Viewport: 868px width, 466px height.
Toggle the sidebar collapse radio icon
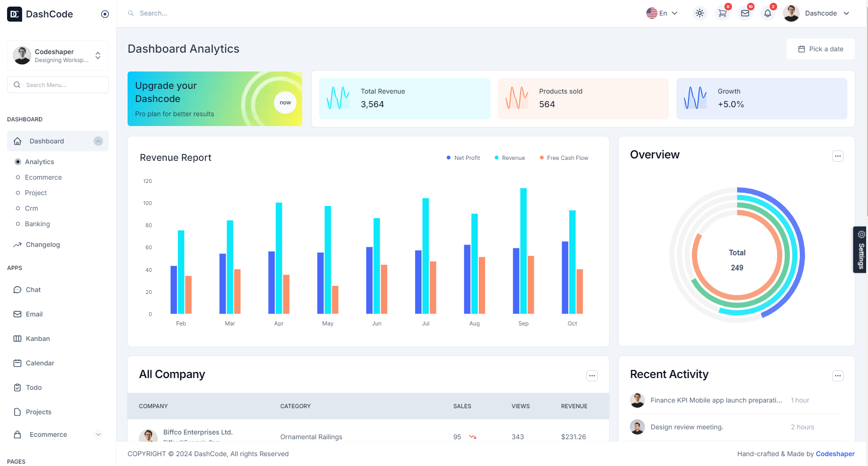(105, 14)
